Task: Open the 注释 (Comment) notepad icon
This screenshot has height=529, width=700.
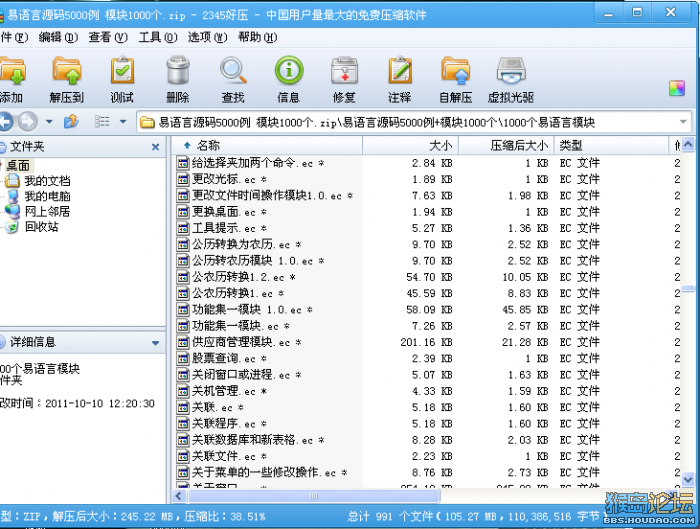Action: pos(400,70)
